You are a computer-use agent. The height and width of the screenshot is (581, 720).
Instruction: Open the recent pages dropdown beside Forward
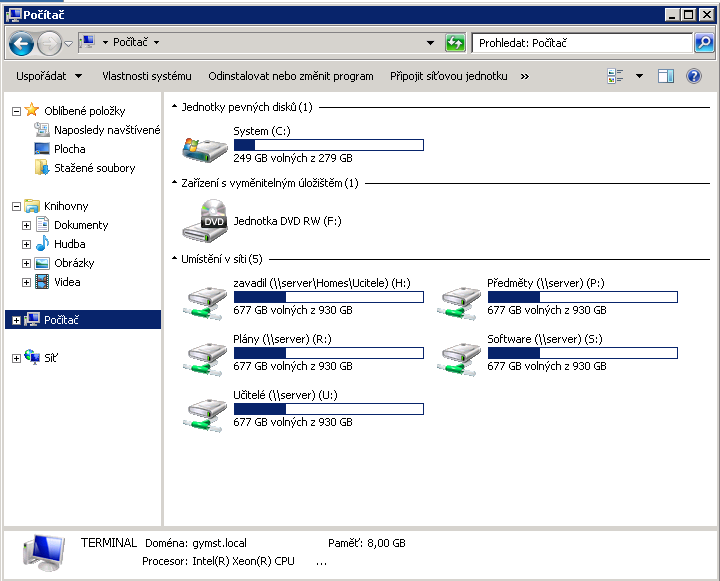[68, 44]
